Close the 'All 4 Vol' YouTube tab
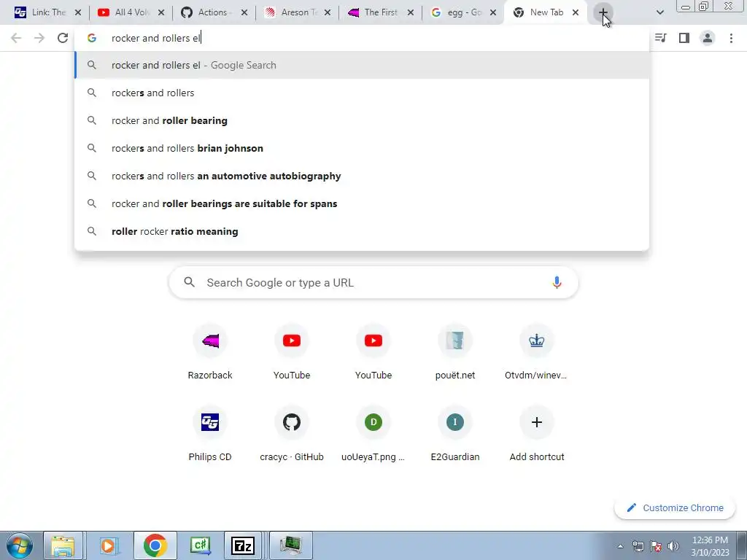747x560 pixels. tap(161, 12)
